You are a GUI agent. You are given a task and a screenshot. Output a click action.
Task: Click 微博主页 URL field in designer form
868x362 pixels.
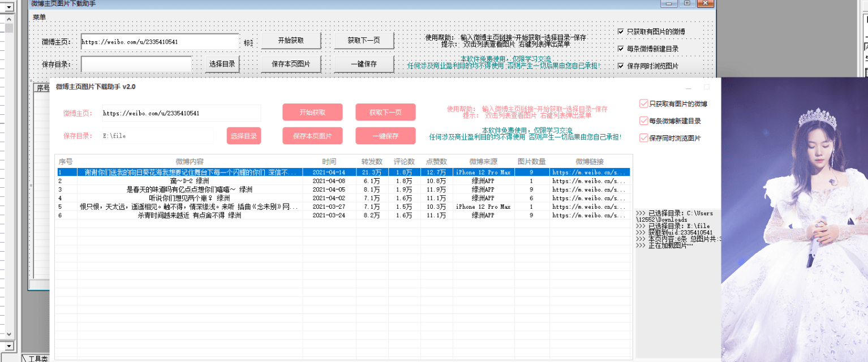click(160, 42)
